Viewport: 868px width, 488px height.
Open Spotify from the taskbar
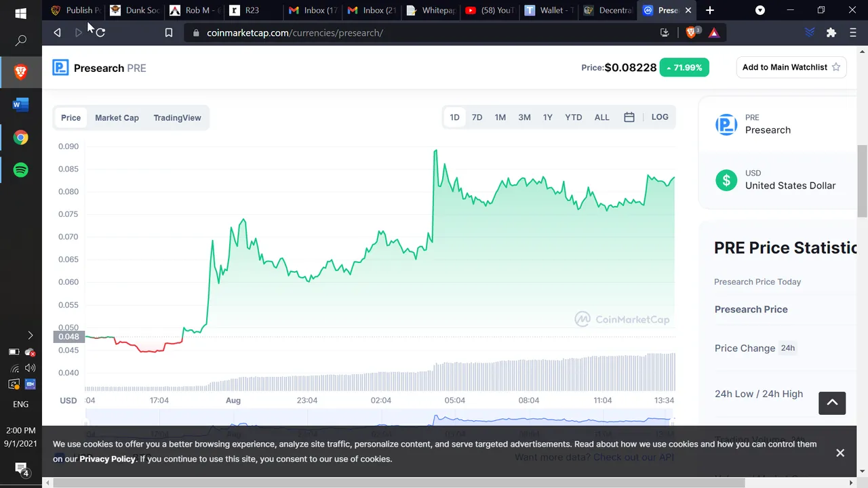pos(20,170)
